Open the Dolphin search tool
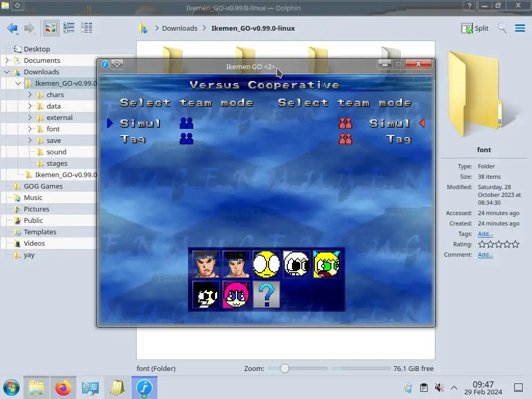This screenshot has height=399, width=532. 502,28
